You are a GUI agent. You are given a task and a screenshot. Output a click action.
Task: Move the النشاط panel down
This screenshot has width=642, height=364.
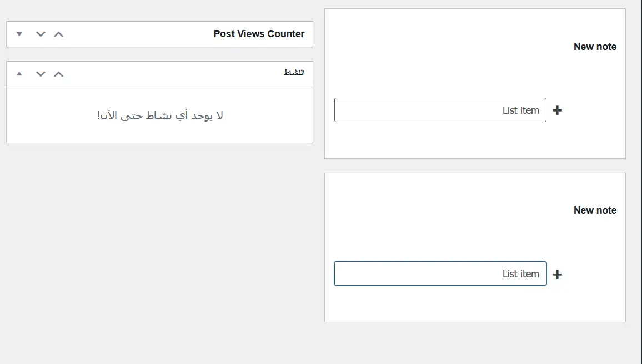[41, 74]
